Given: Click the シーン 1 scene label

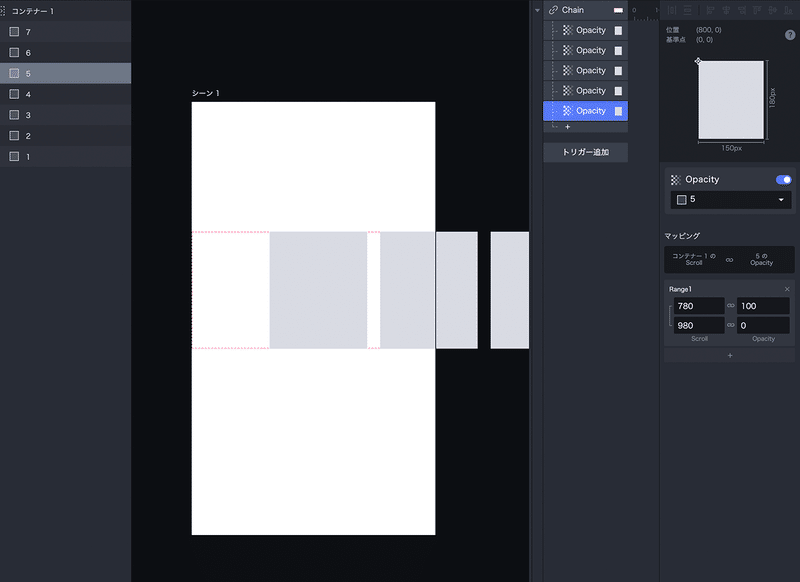Looking at the screenshot, I should point(206,93).
